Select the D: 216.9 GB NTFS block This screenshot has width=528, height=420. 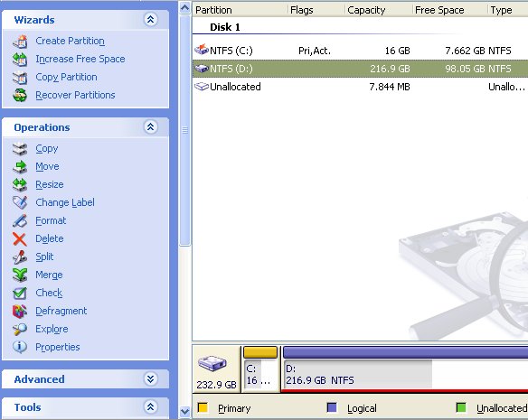[x=405, y=369]
